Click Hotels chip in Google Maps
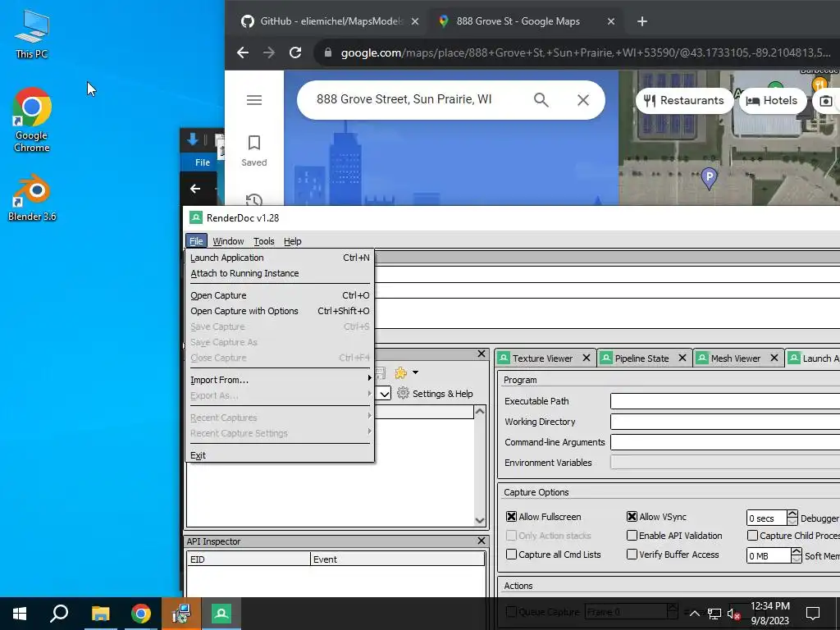 tap(772, 100)
